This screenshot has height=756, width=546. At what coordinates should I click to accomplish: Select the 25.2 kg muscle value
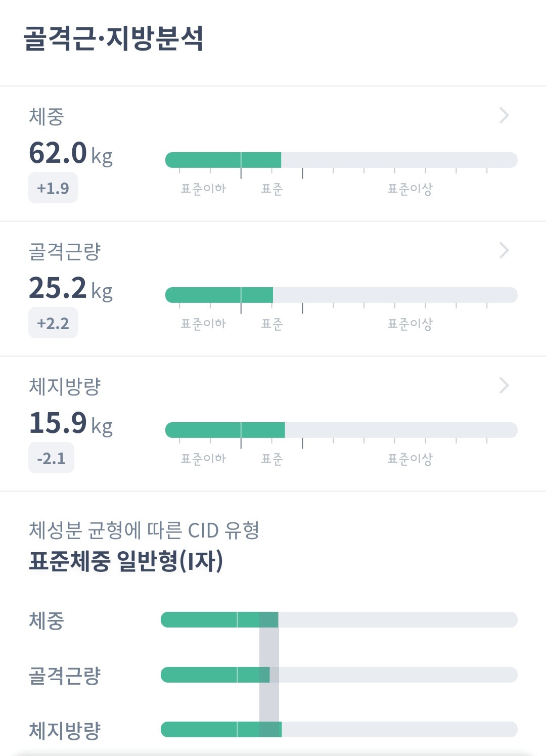(x=70, y=288)
